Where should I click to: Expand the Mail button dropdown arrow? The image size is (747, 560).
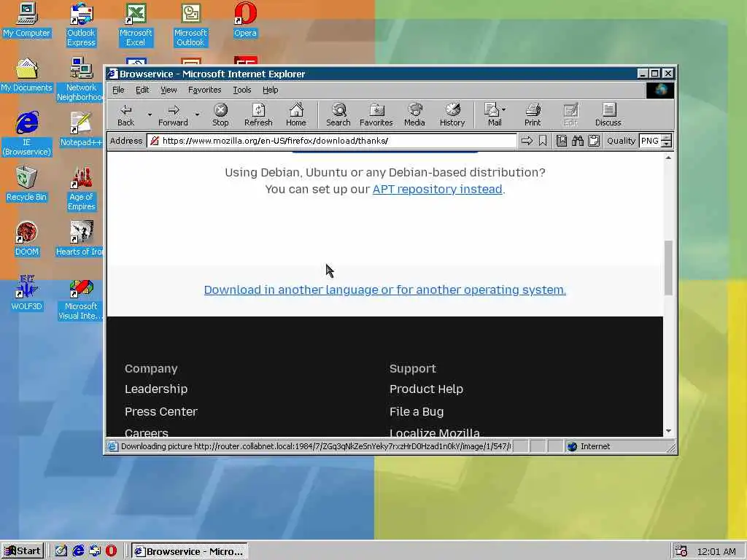click(x=504, y=109)
